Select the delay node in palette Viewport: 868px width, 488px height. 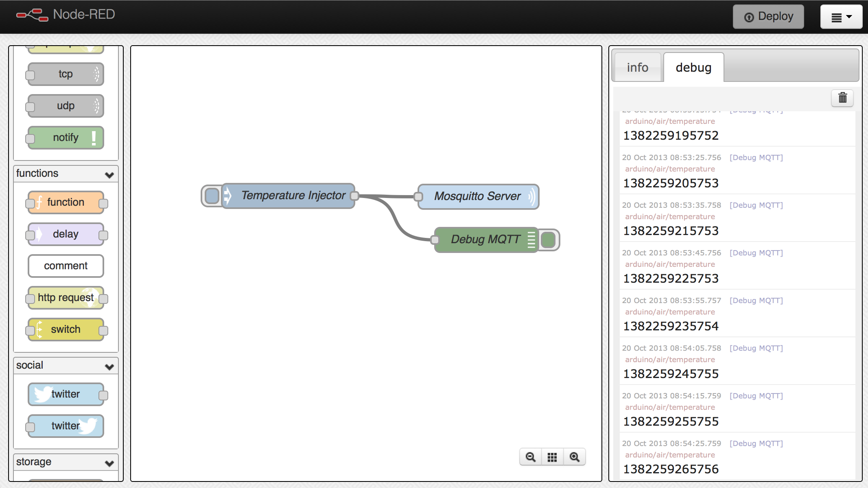point(66,234)
